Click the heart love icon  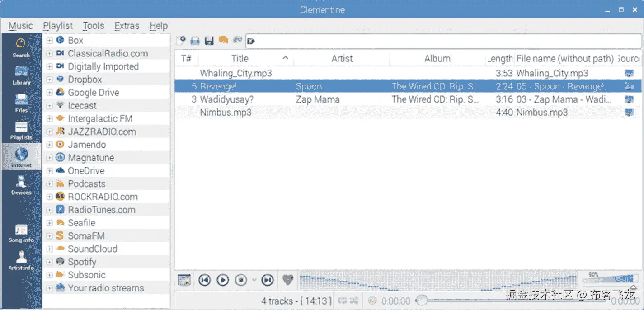(x=288, y=280)
